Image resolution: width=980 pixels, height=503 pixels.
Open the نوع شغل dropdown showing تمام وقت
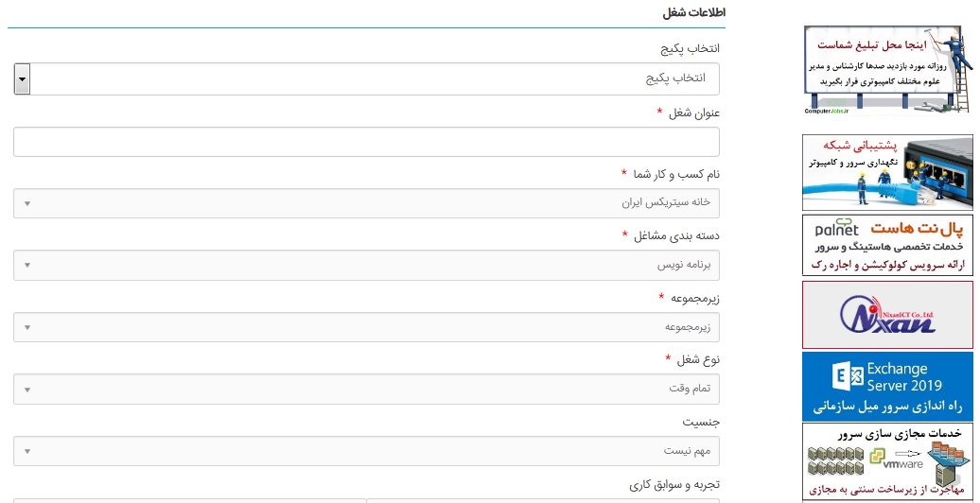coord(366,389)
